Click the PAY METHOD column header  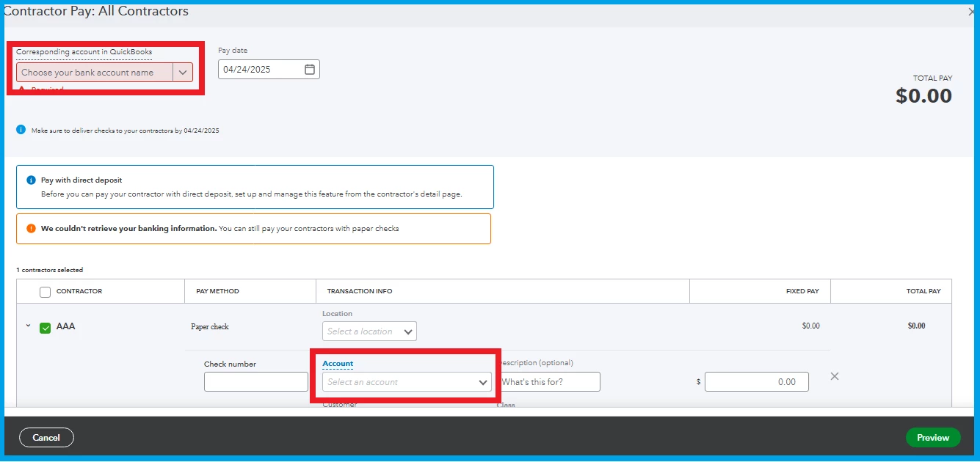(217, 291)
